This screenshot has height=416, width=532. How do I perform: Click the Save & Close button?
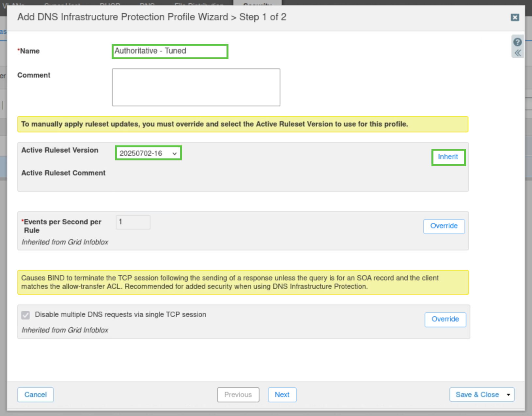[x=477, y=395]
